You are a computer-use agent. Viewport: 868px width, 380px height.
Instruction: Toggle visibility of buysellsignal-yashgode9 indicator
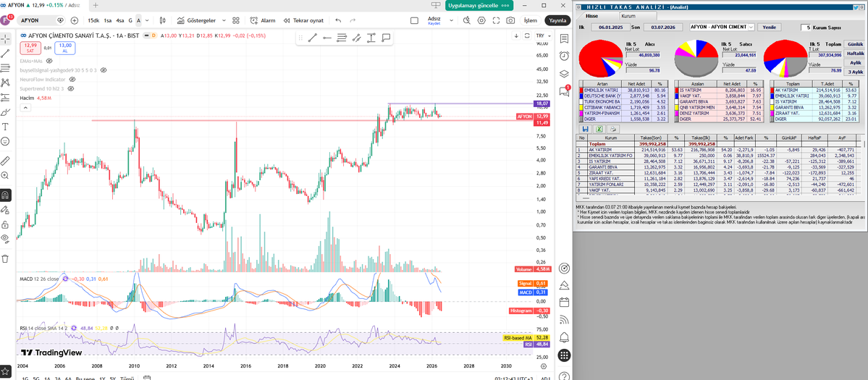click(104, 70)
